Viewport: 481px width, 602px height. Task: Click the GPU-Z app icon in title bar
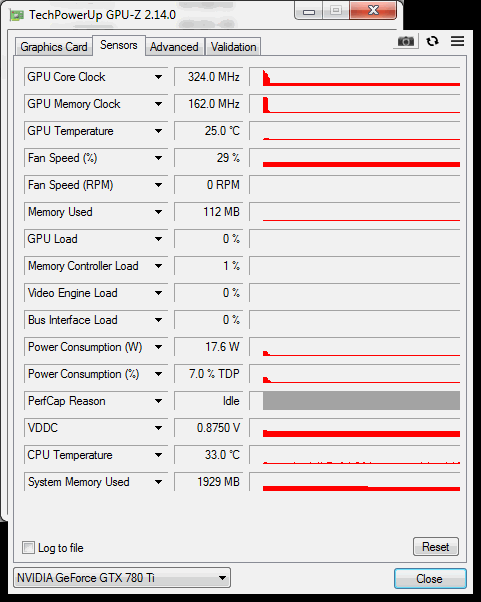click(17, 15)
